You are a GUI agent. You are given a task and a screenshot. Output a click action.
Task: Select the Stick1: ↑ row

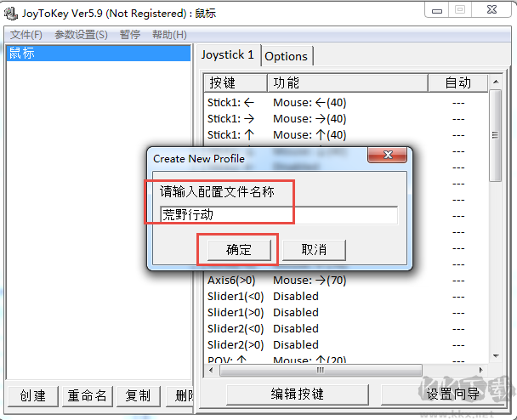tap(346, 135)
